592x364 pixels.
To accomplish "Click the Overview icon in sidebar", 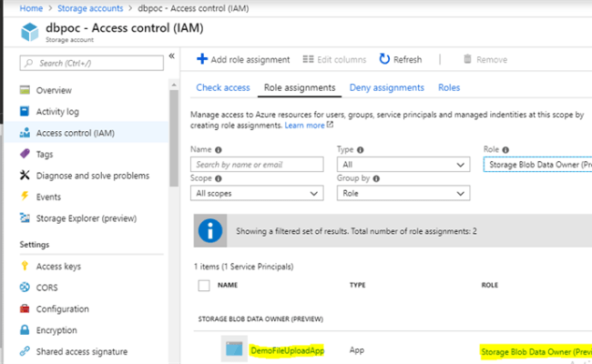I will tap(25, 90).
